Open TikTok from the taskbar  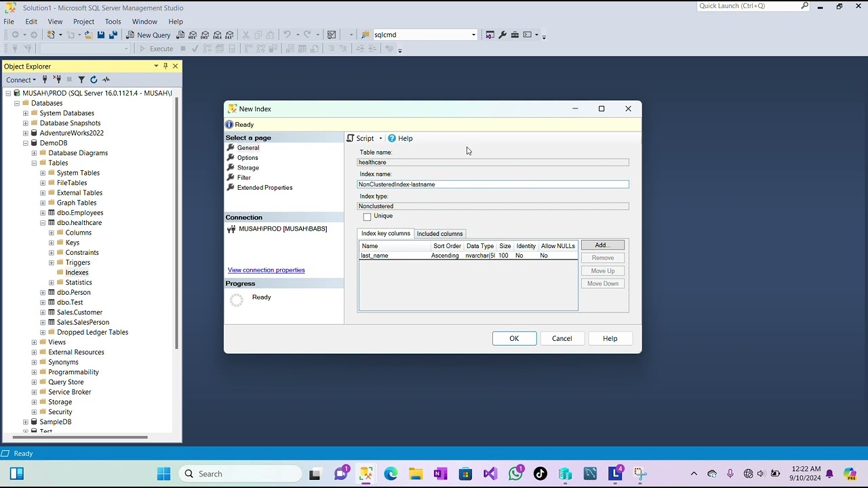[540, 474]
